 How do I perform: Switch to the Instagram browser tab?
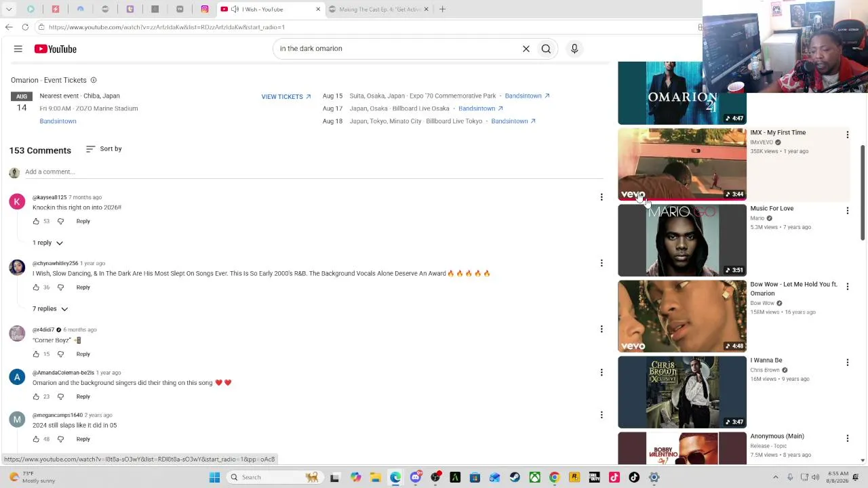[x=205, y=9]
